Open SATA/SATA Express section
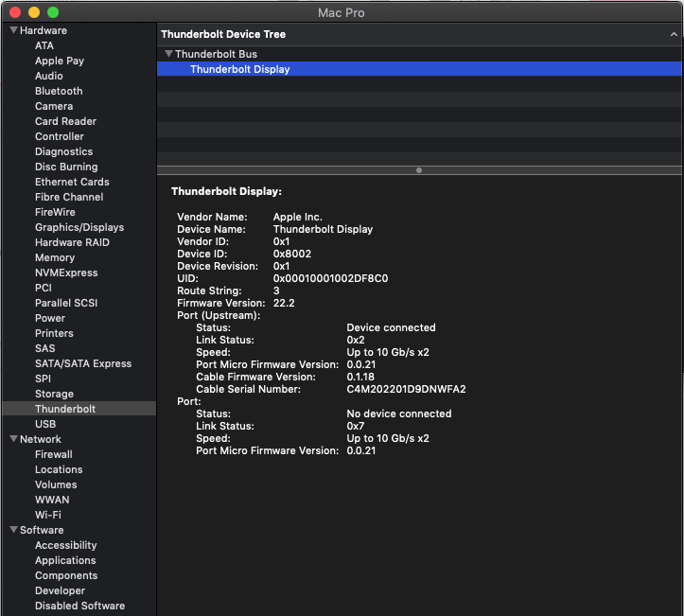684x616 pixels. [83, 363]
